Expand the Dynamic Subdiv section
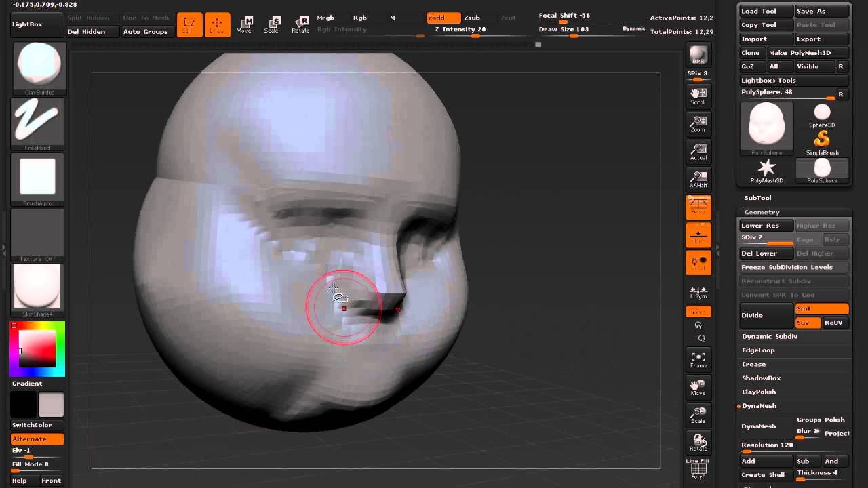The height and width of the screenshot is (488, 868). [x=770, y=336]
